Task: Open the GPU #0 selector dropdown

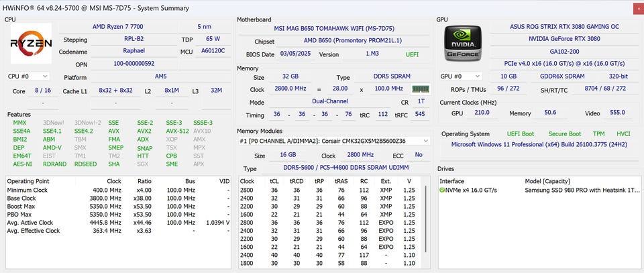Action: coord(460,76)
